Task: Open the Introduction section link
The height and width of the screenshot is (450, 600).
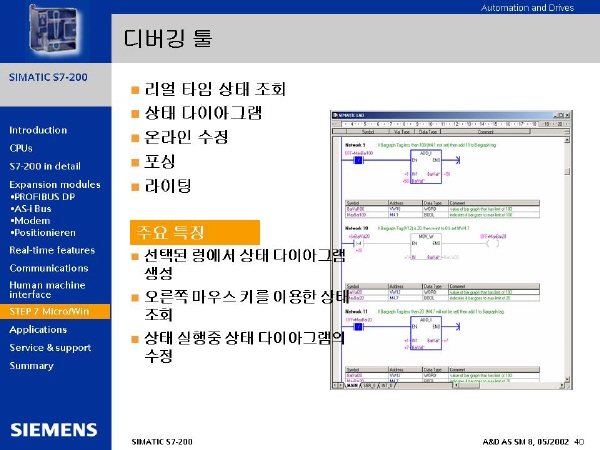Action: [38, 130]
